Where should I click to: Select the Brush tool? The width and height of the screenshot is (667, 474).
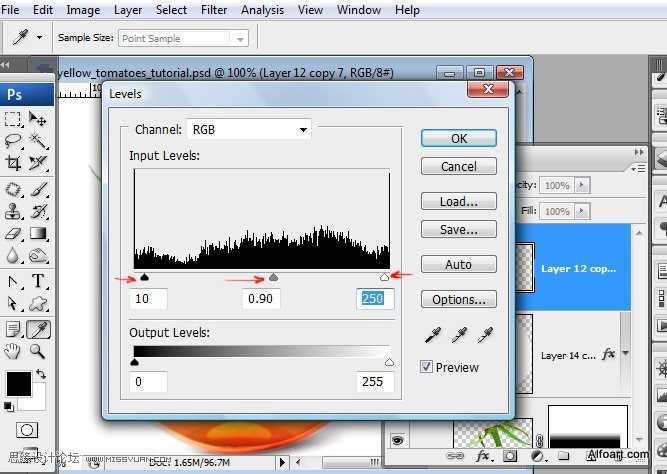tap(38, 189)
